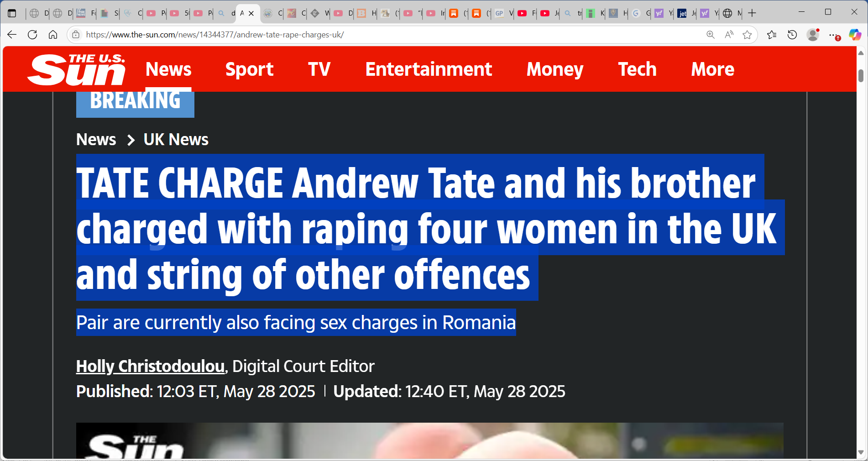Switch to the last globe icon tab
This screenshot has width=868, height=461.
[732, 13]
